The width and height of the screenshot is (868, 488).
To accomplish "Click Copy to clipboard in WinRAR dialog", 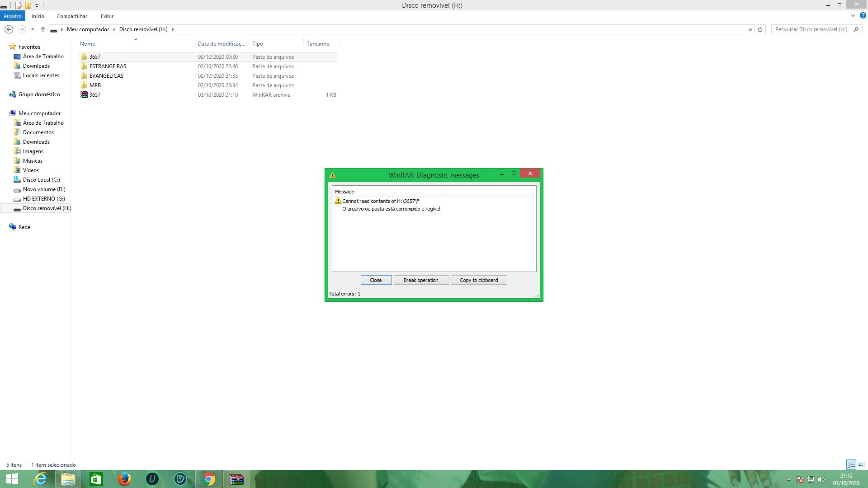I will tap(479, 280).
